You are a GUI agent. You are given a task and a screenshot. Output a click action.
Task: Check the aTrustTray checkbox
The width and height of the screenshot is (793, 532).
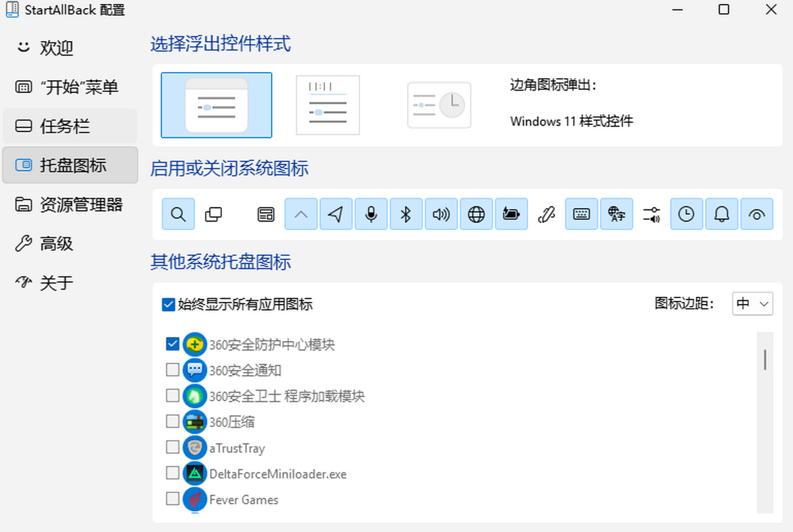tap(172, 447)
